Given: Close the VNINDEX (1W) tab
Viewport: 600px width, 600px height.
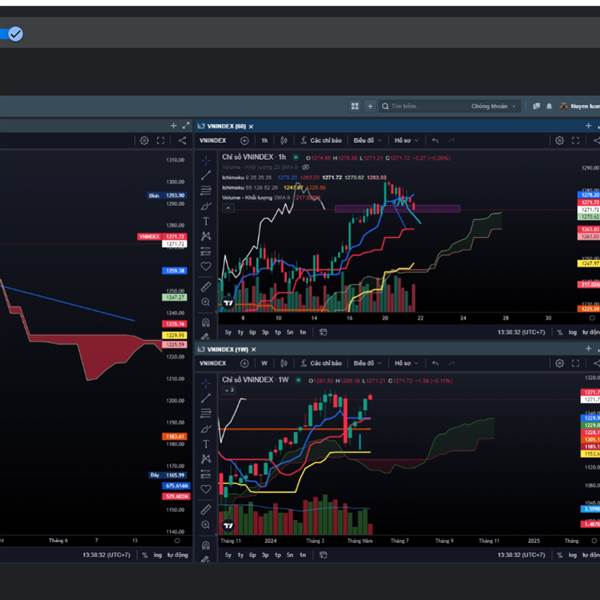Looking at the screenshot, I should pyautogui.click(x=253, y=349).
